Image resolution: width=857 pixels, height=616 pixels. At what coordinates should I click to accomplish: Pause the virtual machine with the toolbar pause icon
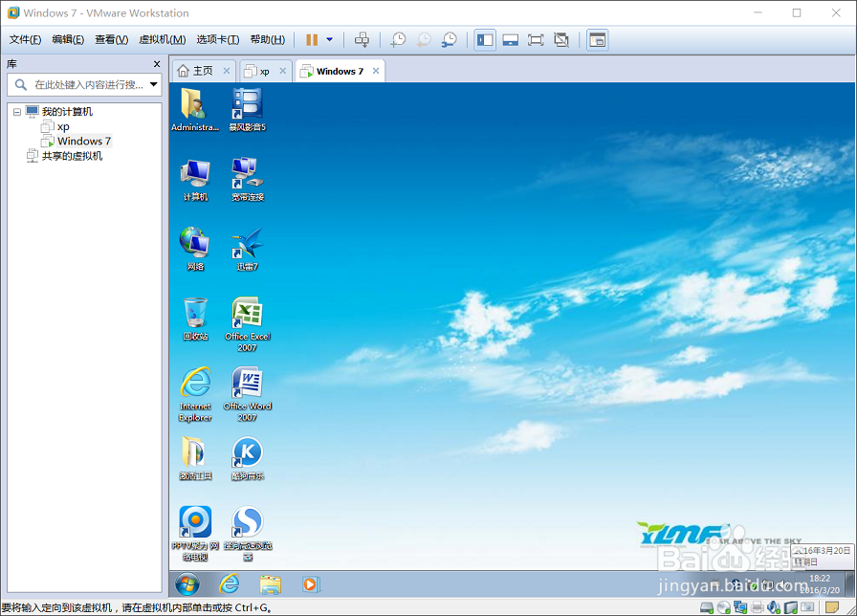(312, 40)
